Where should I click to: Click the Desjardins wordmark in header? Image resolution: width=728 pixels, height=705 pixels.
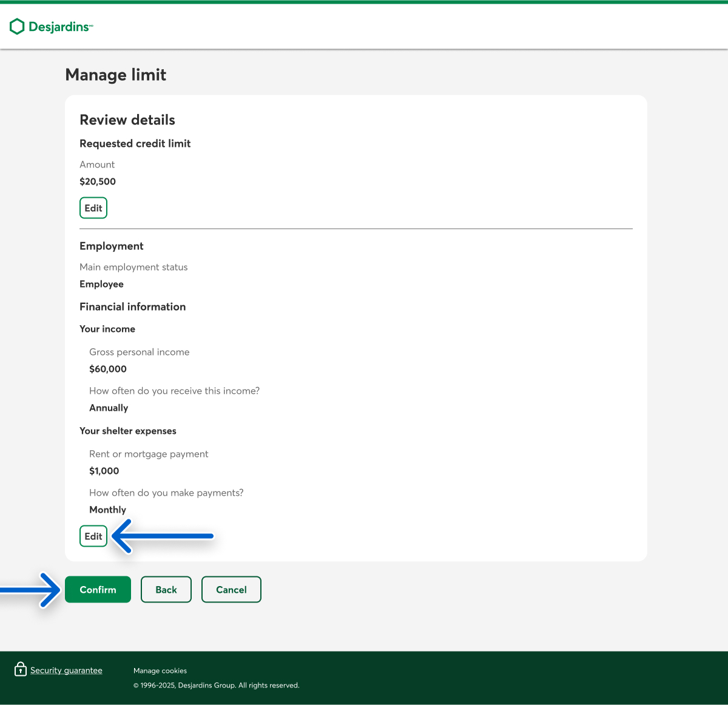tap(59, 27)
